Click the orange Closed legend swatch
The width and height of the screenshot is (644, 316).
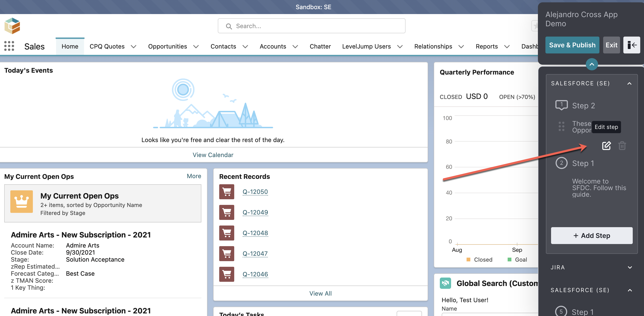pos(468,260)
